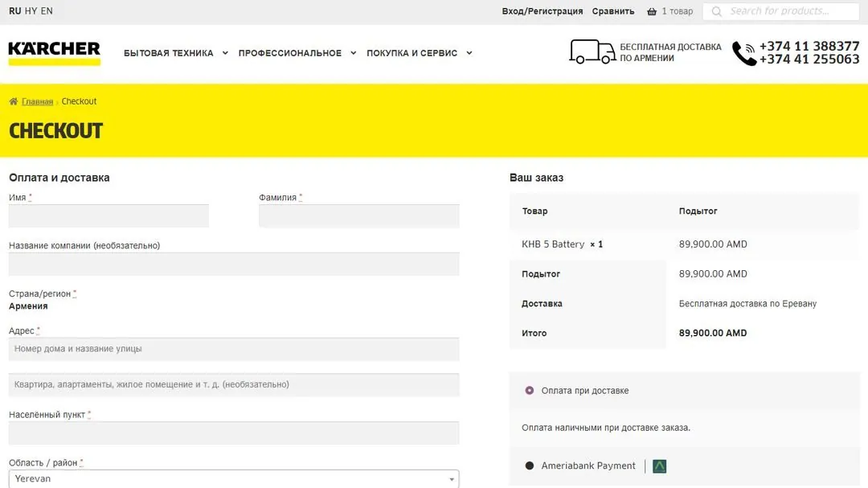Open the Сравнить link
Screen dimensions: 868x488
(x=612, y=11)
